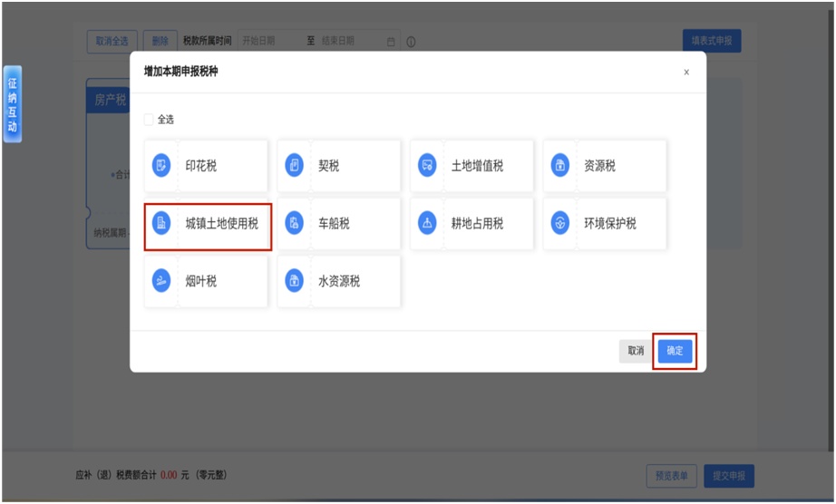Open the calendar picker icon
836x504 pixels.
[x=391, y=42]
